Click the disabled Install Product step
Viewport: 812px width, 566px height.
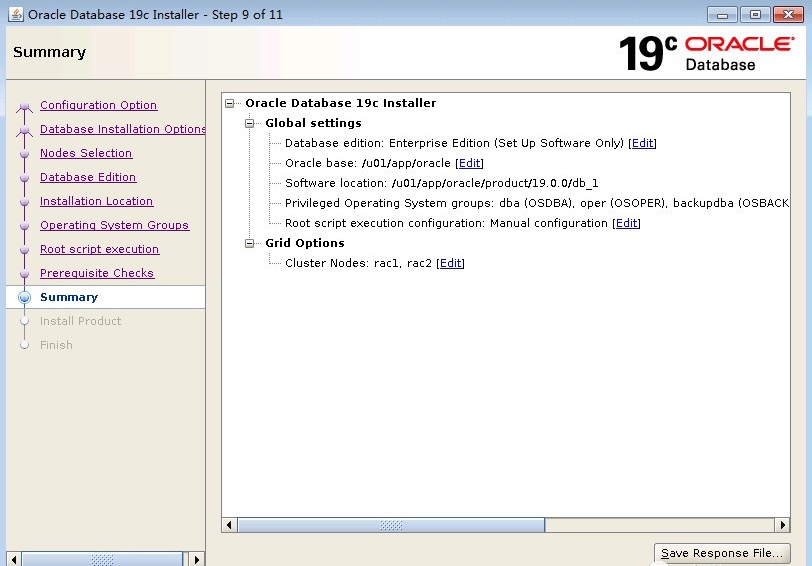click(x=80, y=321)
